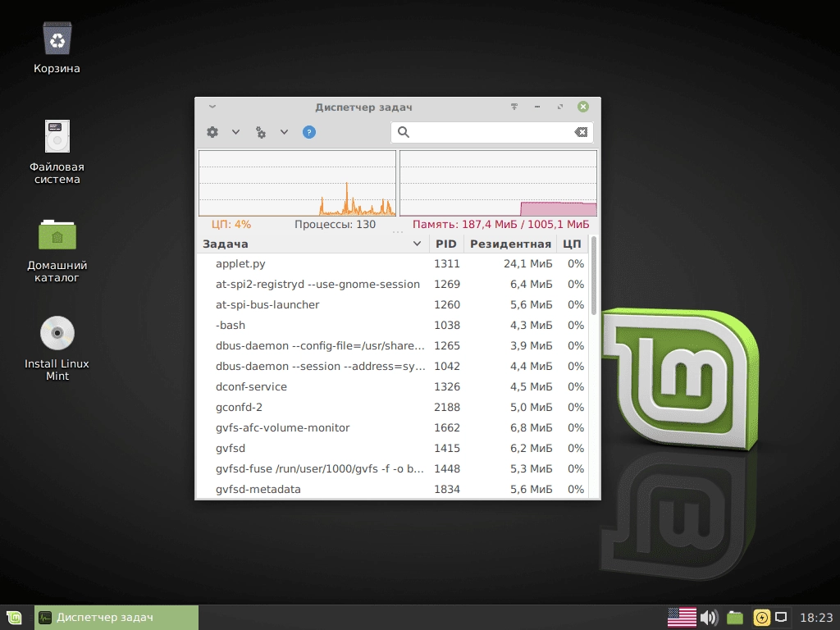
Task: Click the CPU usage graph
Action: [x=297, y=183]
